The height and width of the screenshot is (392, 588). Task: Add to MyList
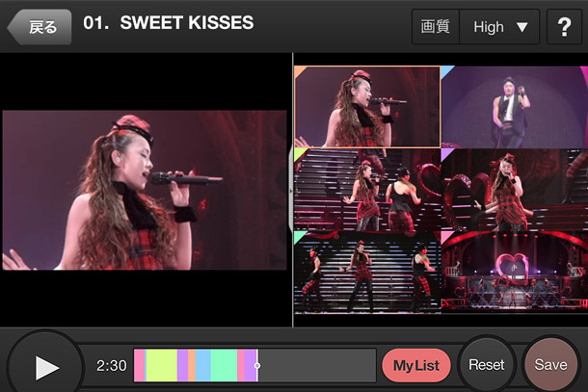[415, 366]
